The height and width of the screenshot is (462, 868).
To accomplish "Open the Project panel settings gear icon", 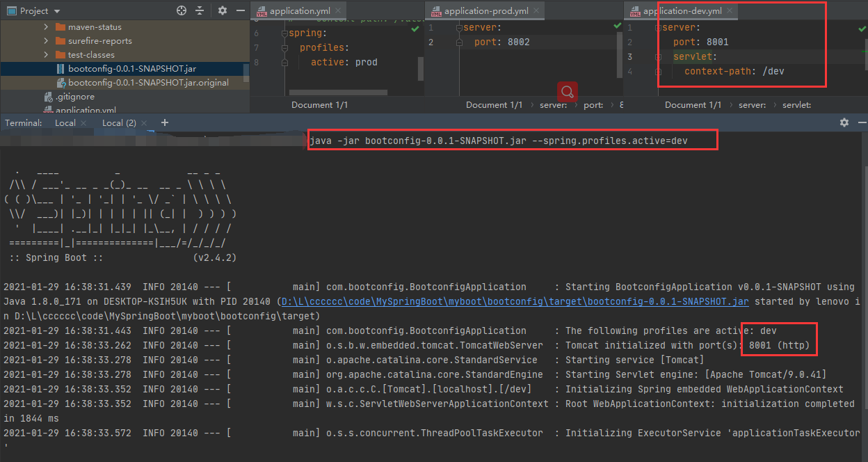I will pos(221,10).
